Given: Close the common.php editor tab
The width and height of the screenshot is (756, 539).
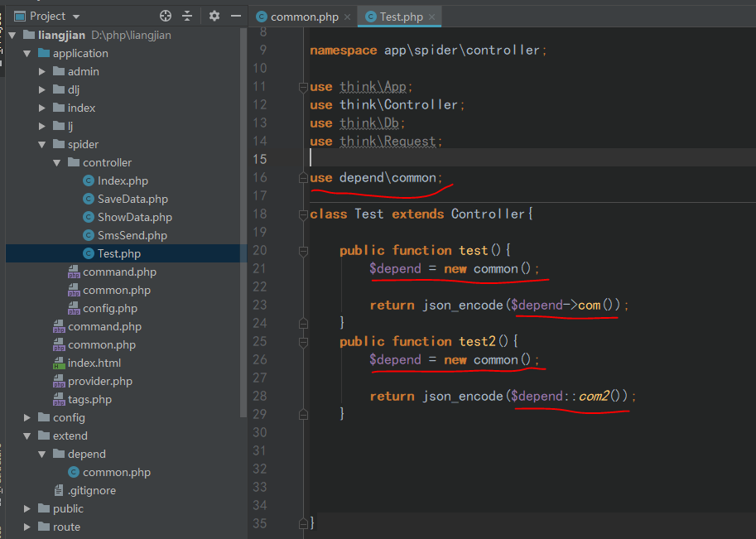Looking at the screenshot, I should (347, 17).
